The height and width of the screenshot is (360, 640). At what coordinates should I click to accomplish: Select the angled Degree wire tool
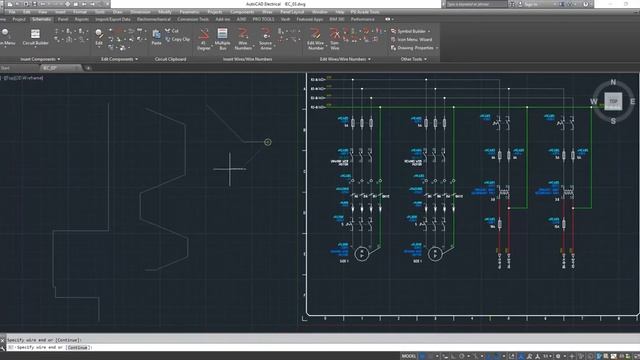coord(203,39)
